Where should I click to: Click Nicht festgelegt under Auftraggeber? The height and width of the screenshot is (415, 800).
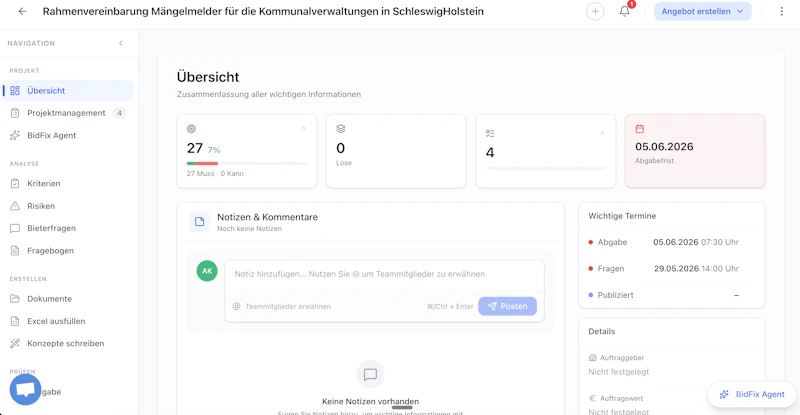618,372
